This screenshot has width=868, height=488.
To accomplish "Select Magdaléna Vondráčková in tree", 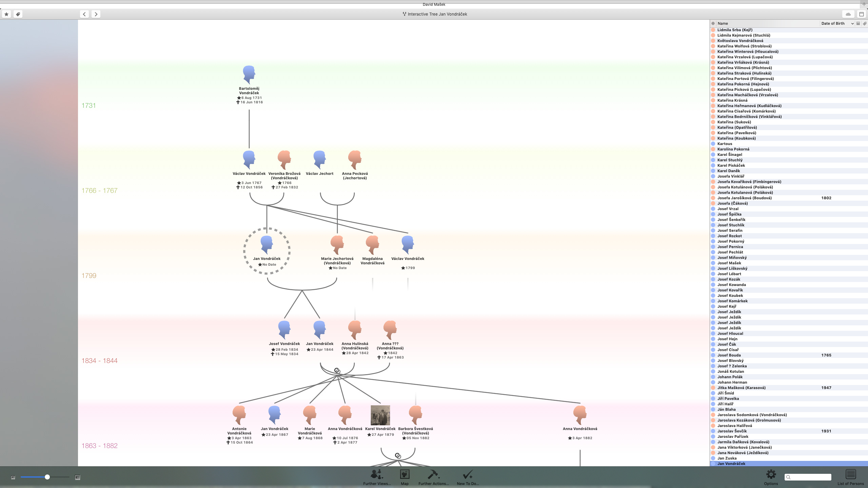I will (372, 251).
